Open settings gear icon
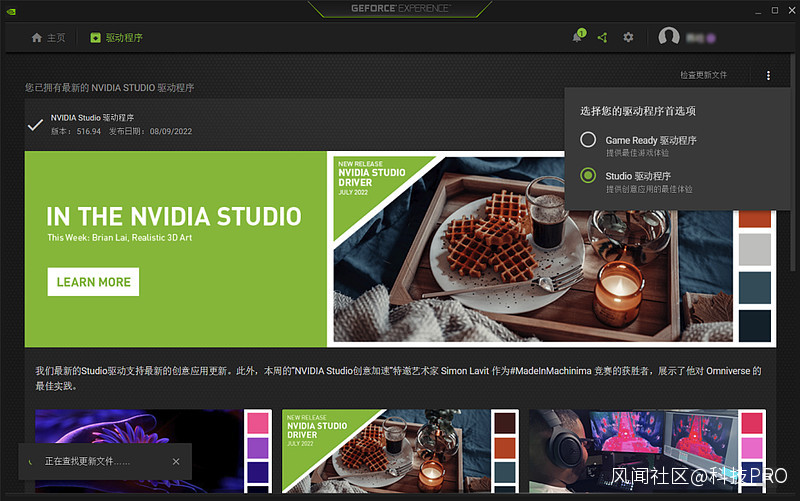The height and width of the screenshot is (501, 800). click(628, 37)
